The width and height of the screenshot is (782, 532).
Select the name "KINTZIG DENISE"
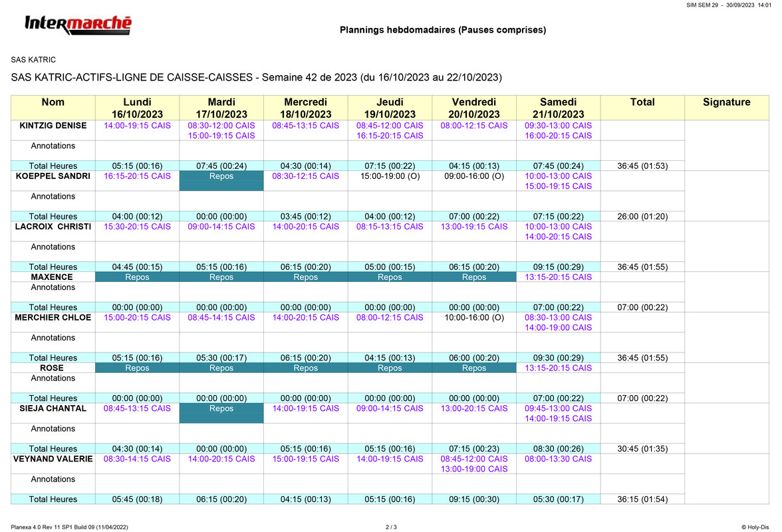click(x=53, y=126)
